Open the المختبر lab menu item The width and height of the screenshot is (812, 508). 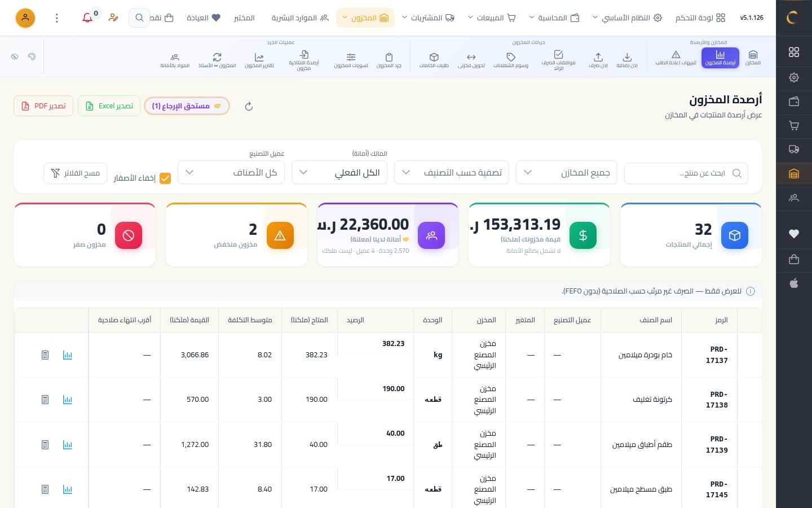pos(244,18)
